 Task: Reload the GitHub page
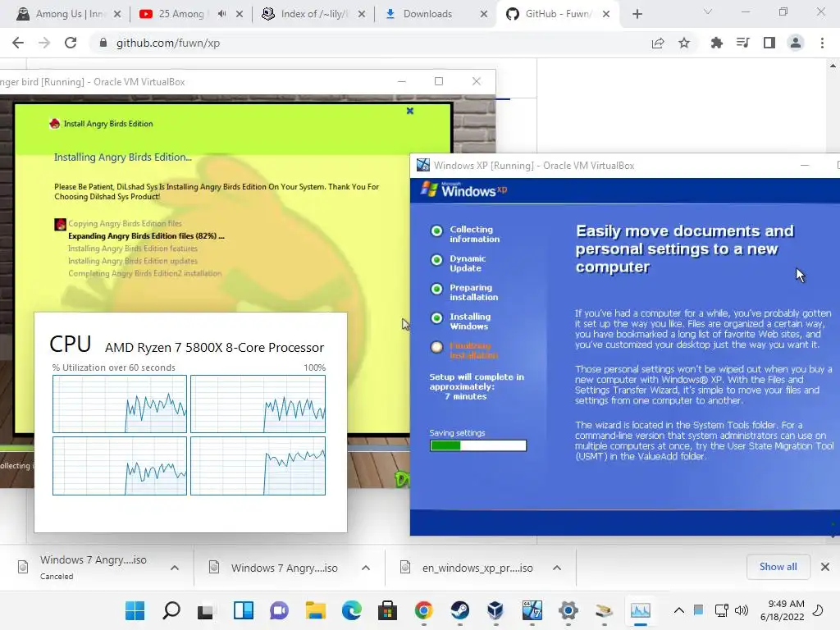pyautogui.click(x=71, y=43)
